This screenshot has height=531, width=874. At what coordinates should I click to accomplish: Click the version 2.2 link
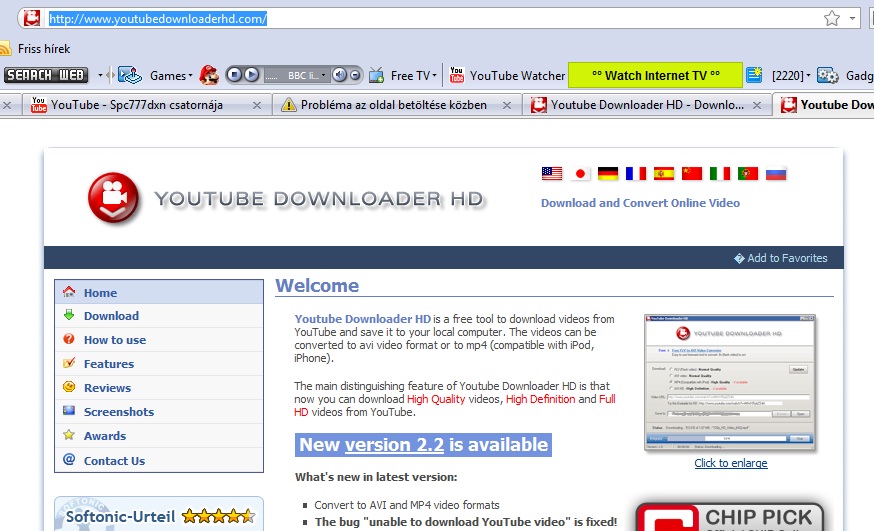tap(395, 445)
